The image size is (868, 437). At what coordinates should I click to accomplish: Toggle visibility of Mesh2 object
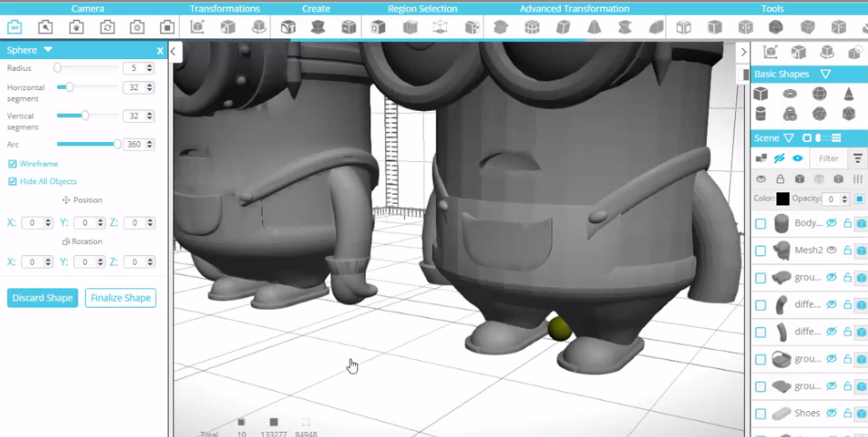click(x=831, y=250)
